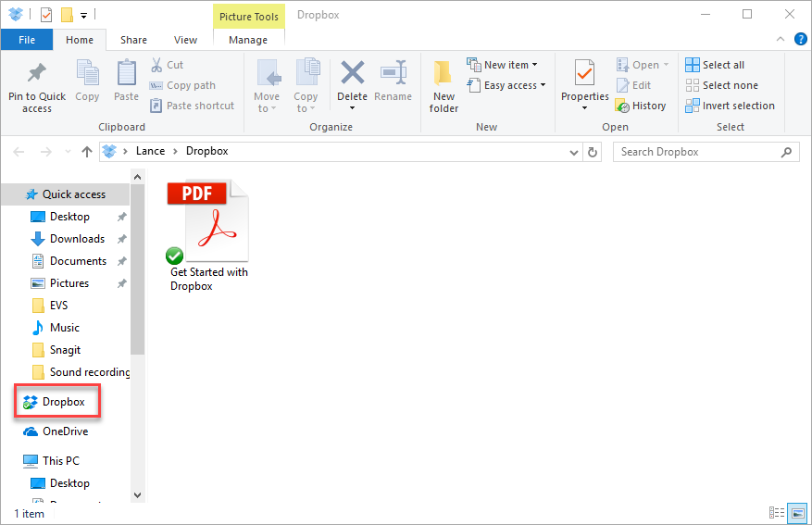Select Get Started with Dropbox PDF
Image resolution: width=812 pixels, height=525 pixels.
pyautogui.click(x=208, y=236)
